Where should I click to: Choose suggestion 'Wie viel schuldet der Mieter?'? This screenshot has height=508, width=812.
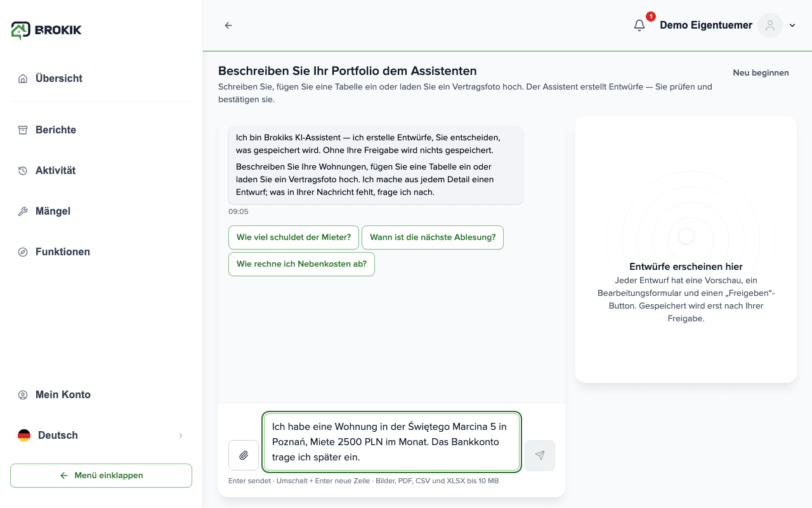pos(294,237)
